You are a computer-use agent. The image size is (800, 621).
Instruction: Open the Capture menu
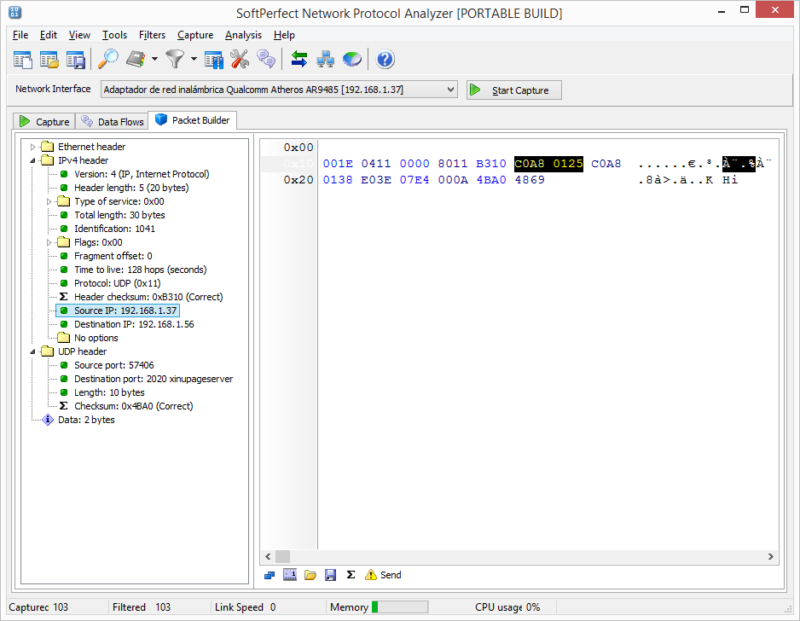(194, 34)
